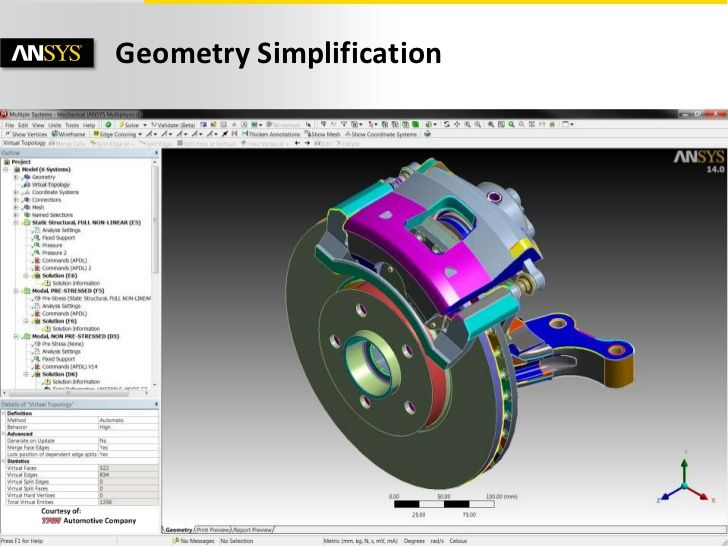
Task: Open the Tools menu
Action: [72, 125]
